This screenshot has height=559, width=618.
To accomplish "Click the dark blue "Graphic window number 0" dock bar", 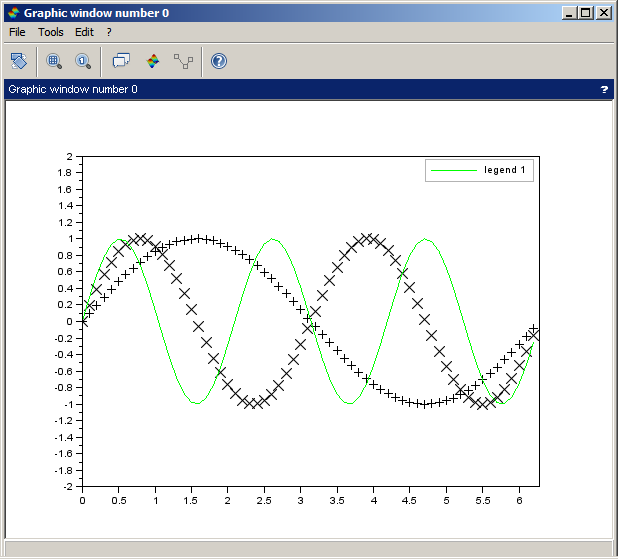I will (x=300, y=90).
